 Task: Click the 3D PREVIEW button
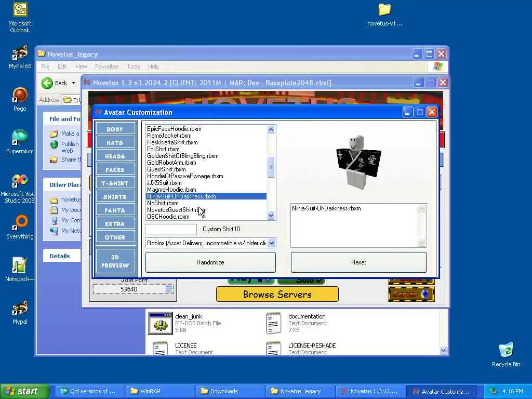[115, 261]
